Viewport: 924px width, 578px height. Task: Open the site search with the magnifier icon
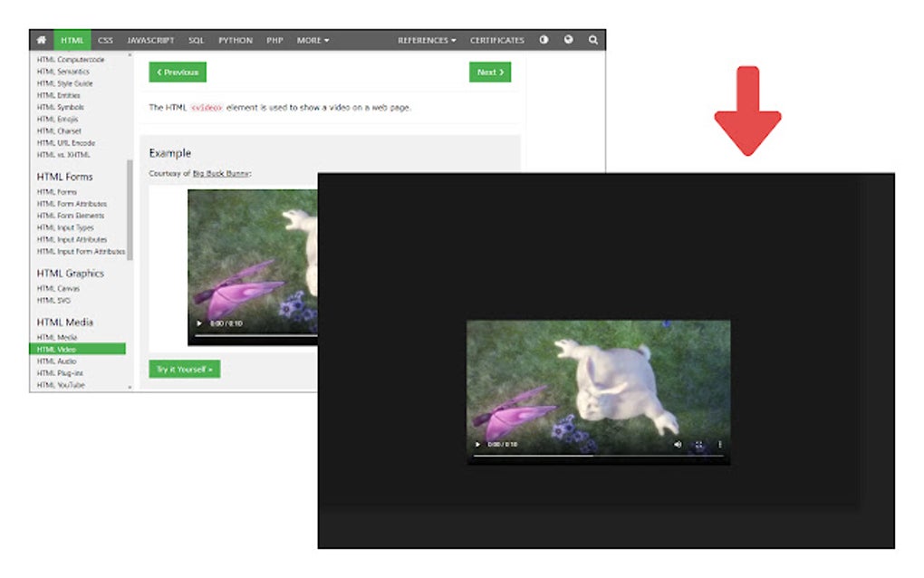(592, 40)
